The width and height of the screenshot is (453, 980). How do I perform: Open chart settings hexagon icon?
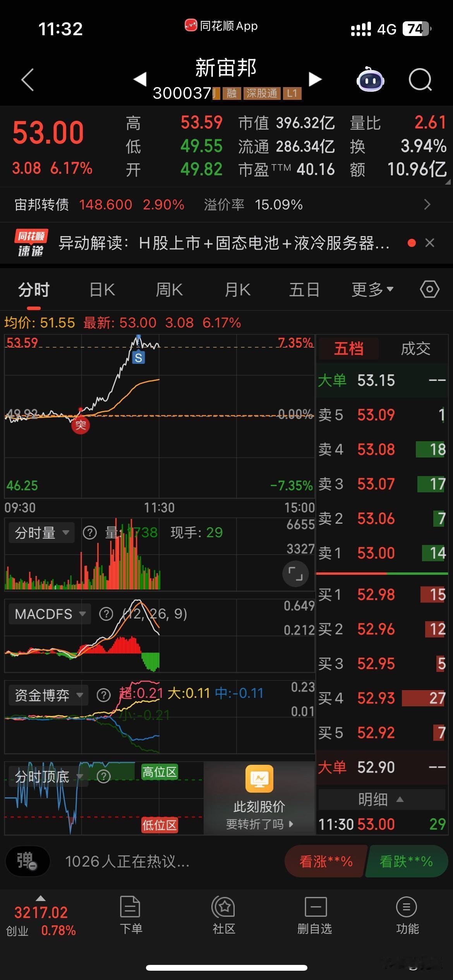pos(430,289)
